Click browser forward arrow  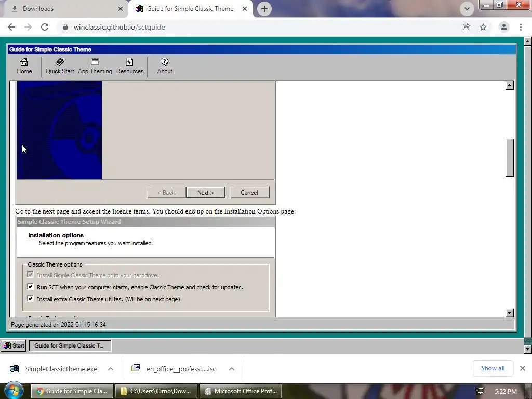coord(28,27)
